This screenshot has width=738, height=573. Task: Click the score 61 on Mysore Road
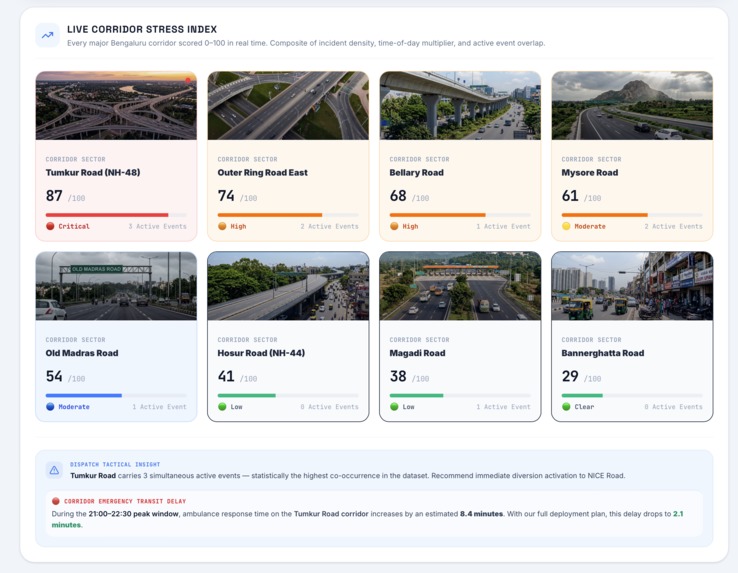coord(570,195)
